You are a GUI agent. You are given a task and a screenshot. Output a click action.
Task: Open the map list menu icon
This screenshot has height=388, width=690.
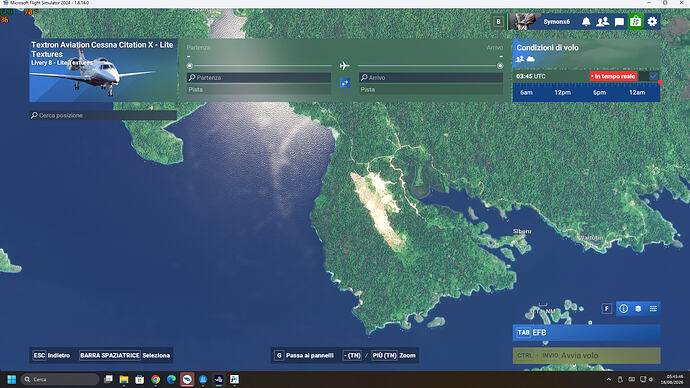653,308
